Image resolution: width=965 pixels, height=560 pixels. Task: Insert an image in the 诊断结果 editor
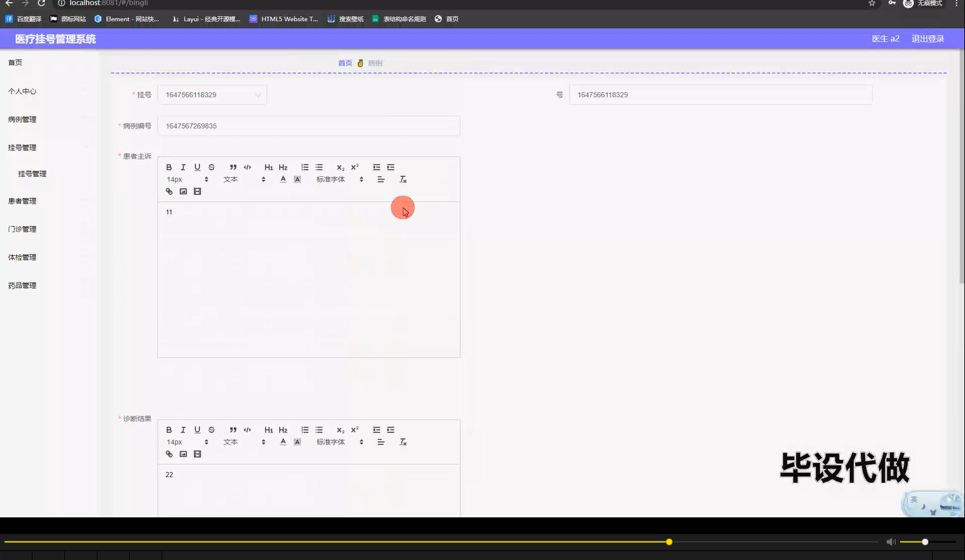pyautogui.click(x=183, y=454)
